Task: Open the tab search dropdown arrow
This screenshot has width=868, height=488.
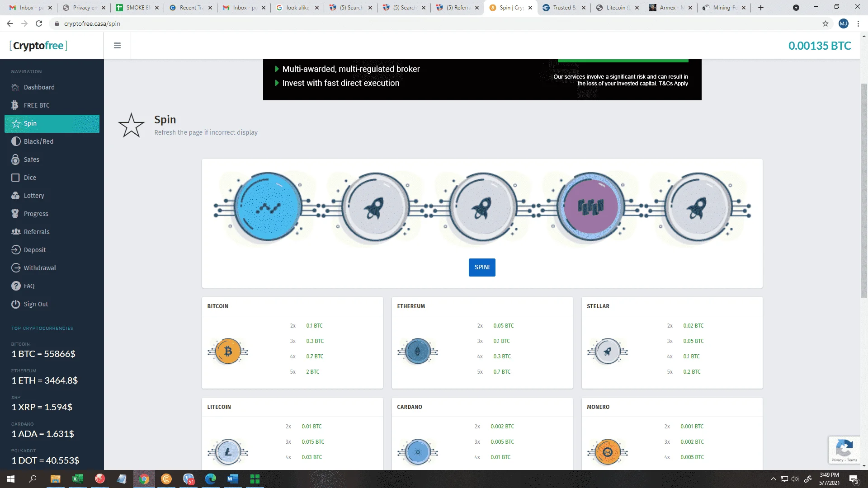Action: [x=796, y=8]
